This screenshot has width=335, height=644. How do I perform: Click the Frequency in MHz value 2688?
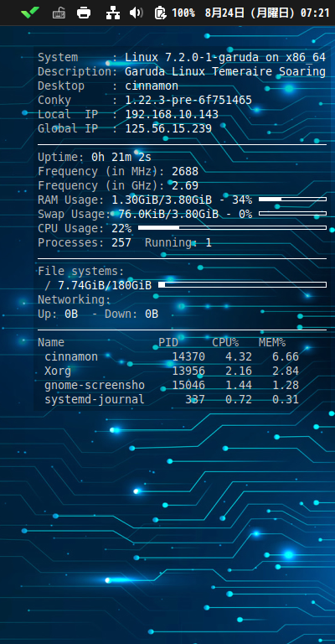pyautogui.click(x=185, y=172)
